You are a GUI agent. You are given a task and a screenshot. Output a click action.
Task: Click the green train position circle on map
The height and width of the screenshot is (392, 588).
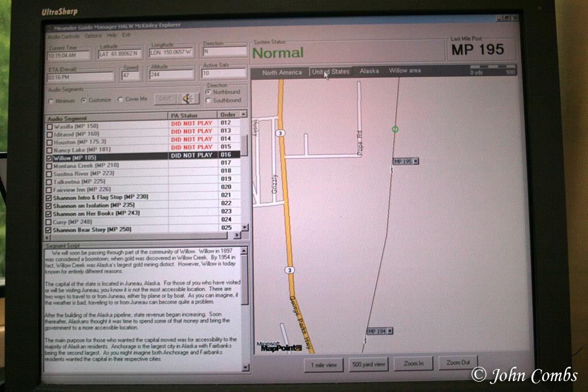pyautogui.click(x=395, y=129)
